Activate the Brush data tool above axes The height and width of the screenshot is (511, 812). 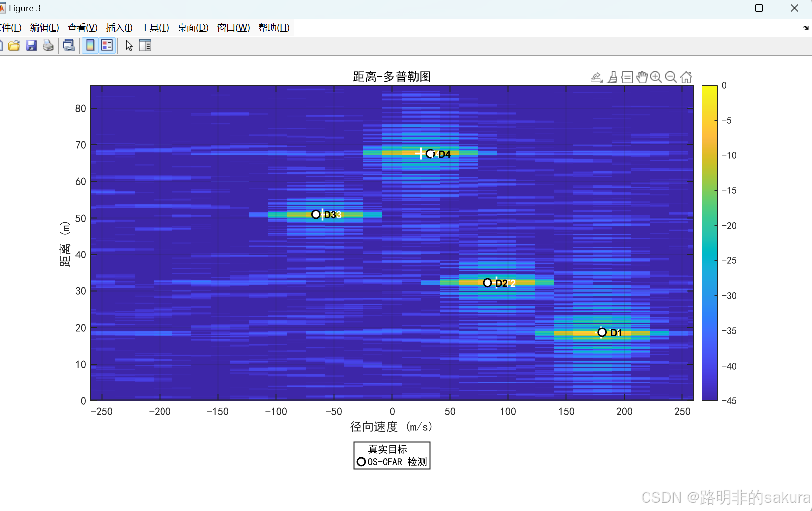point(612,77)
